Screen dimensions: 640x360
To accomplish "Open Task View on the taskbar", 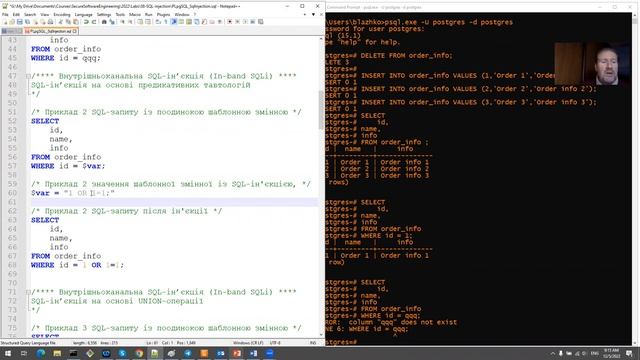I will [x=24, y=353].
